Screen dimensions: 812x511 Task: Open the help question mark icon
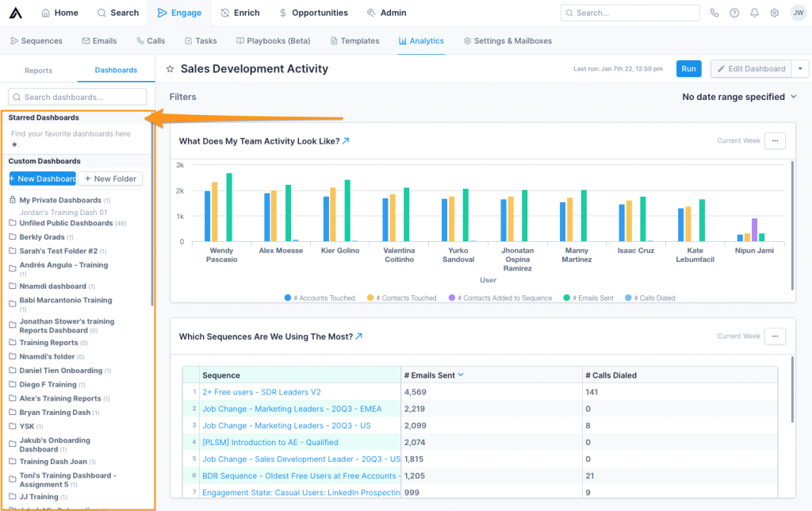click(x=733, y=13)
